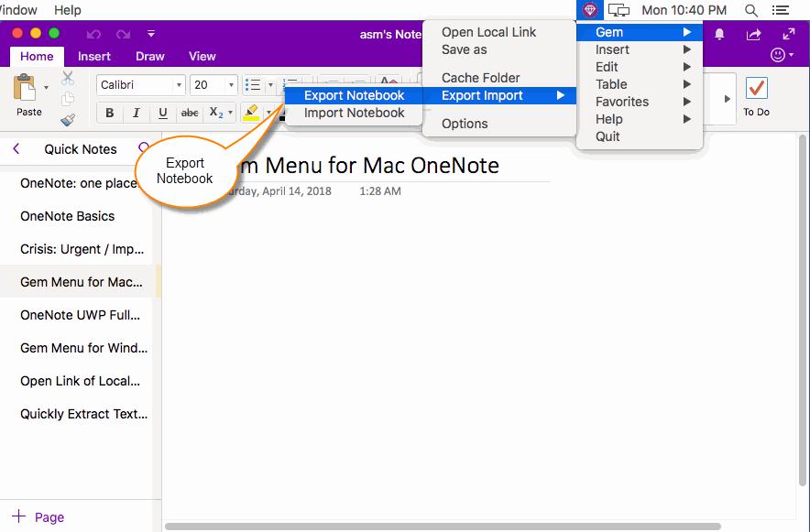810x532 pixels.
Task: Open the Export Import submenu
Action: tap(499, 95)
